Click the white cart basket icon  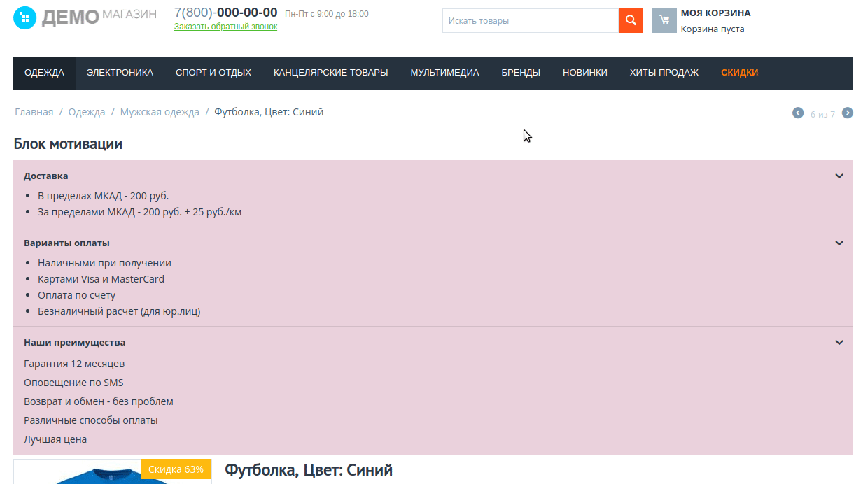pyautogui.click(x=664, y=20)
